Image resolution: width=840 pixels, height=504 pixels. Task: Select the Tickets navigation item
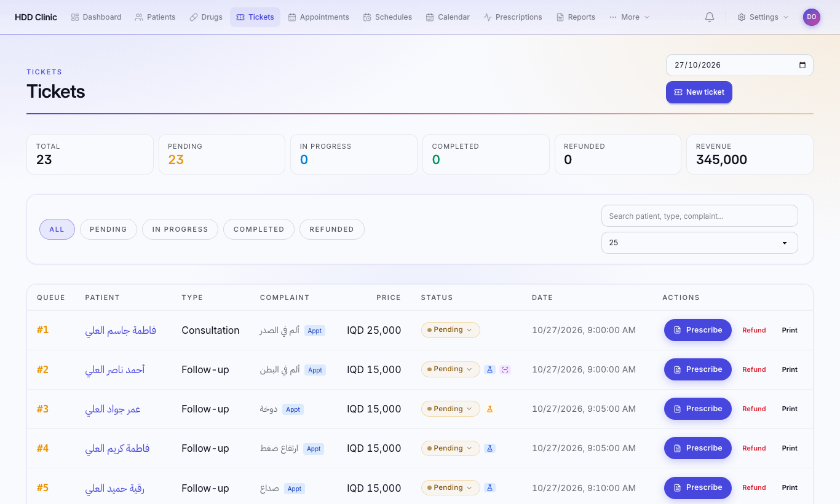click(x=255, y=17)
